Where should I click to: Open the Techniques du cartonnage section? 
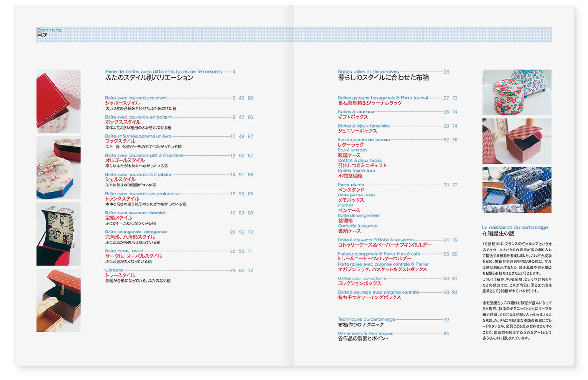(366, 319)
